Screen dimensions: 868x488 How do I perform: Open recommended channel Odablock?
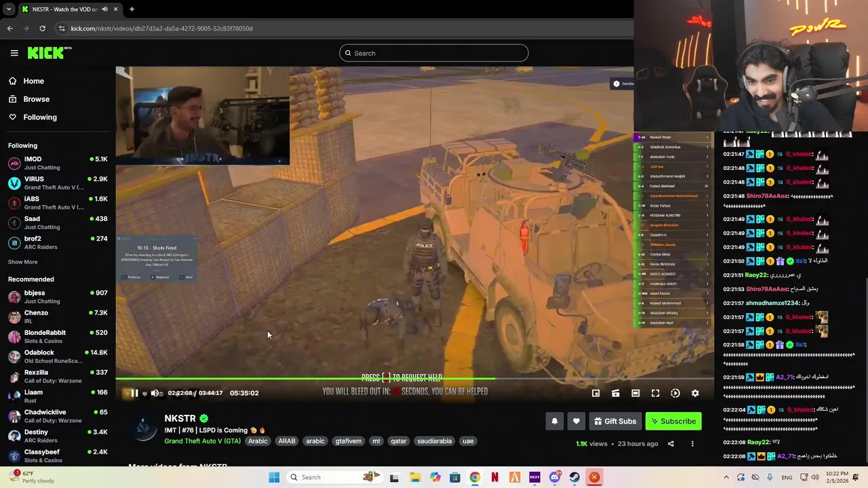pyautogui.click(x=58, y=357)
